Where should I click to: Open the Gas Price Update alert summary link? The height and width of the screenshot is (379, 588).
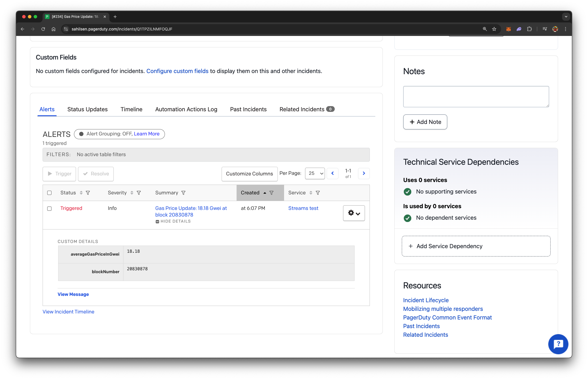click(191, 212)
